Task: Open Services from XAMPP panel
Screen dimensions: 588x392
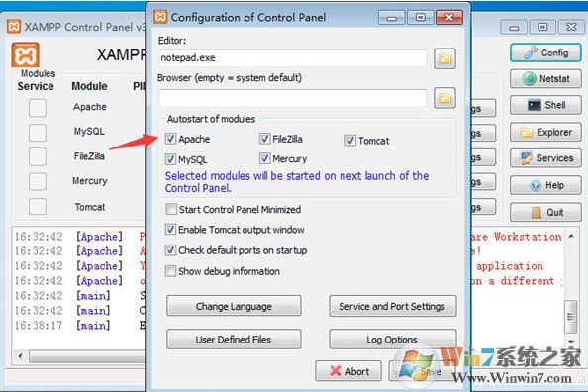Action: coord(545,158)
